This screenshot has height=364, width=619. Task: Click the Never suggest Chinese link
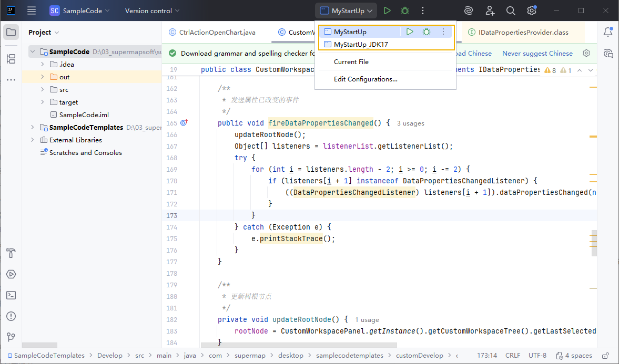click(537, 53)
